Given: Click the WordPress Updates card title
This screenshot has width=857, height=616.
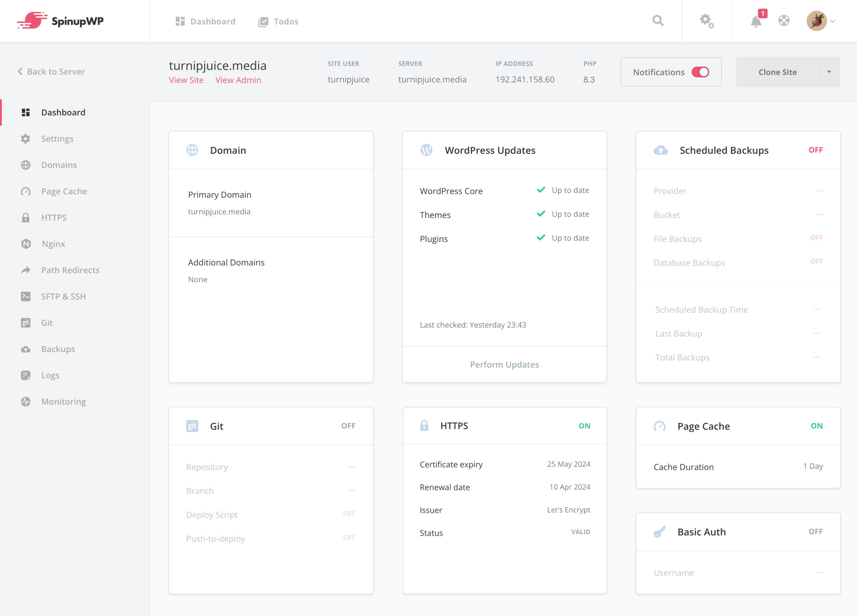Looking at the screenshot, I should 490,150.
